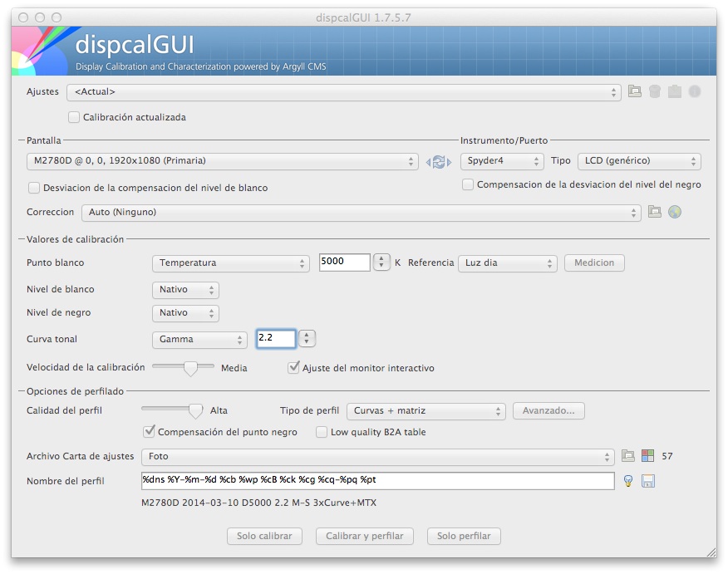Open a correction file via the folder icon
The image size is (728, 574).
pyautogui.click(x=656, y=212)
